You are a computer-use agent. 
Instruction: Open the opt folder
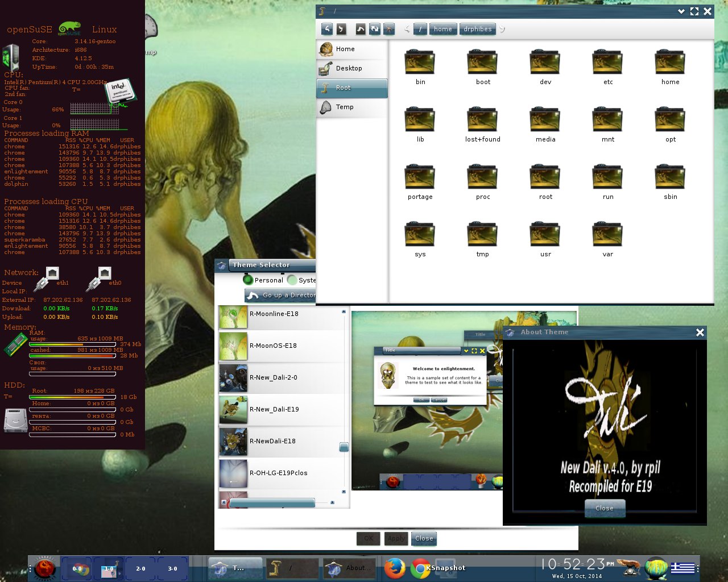coord(671,124)
